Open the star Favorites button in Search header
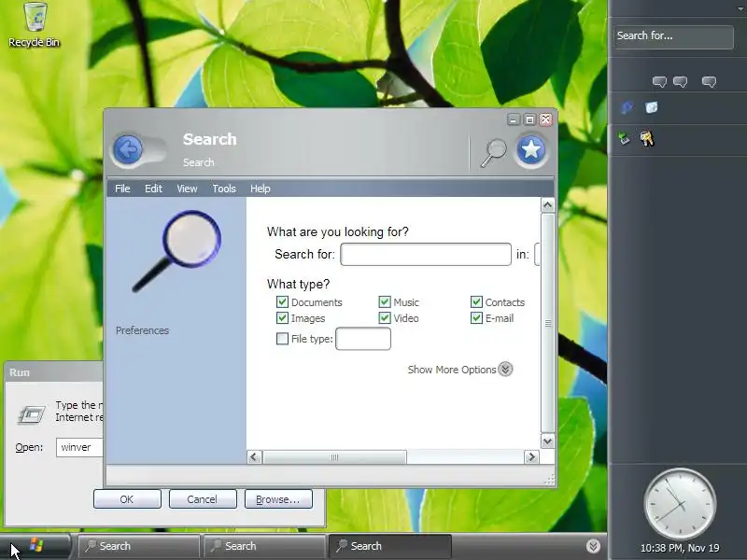 click(x=530, y=150)
